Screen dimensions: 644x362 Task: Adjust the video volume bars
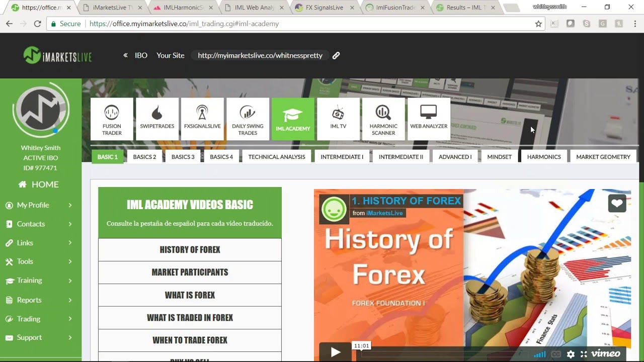(x=540, y=354)
